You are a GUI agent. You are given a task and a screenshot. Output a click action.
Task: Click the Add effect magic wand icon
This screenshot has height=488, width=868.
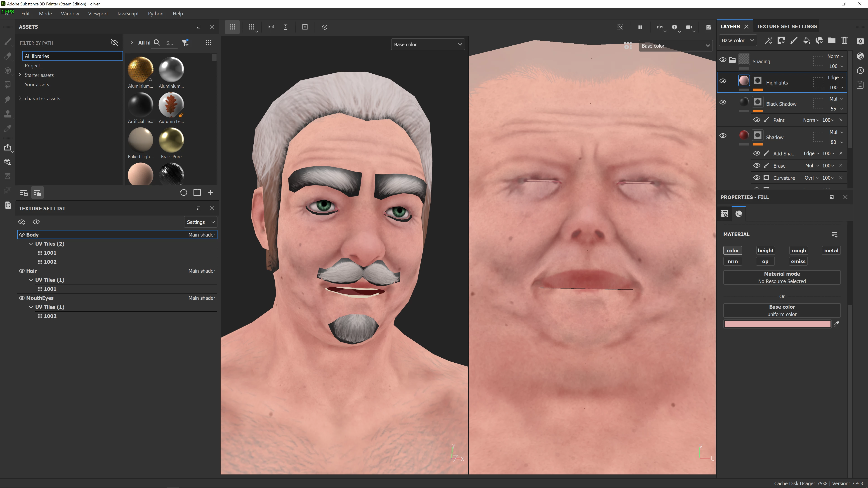pyautogui.click(x=768, y=40)
